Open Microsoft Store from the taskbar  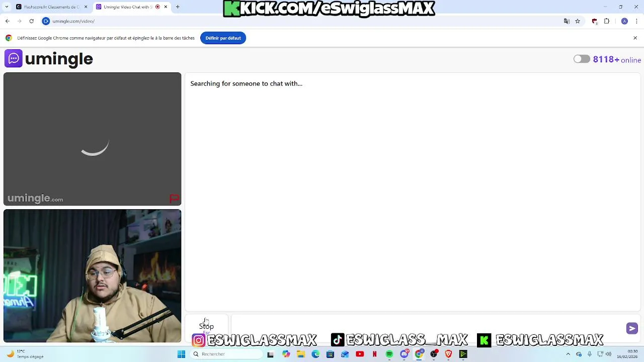[x=330, y=354]
